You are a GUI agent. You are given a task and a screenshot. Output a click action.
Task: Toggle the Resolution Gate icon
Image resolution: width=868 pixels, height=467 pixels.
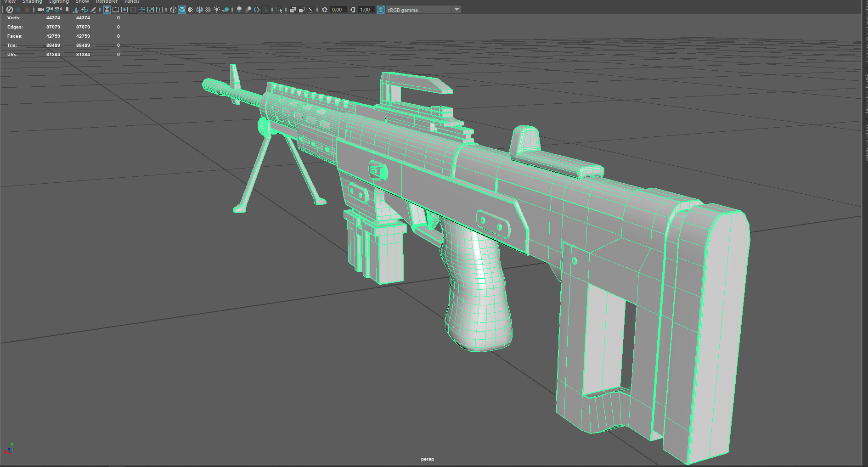click(124, 10)
